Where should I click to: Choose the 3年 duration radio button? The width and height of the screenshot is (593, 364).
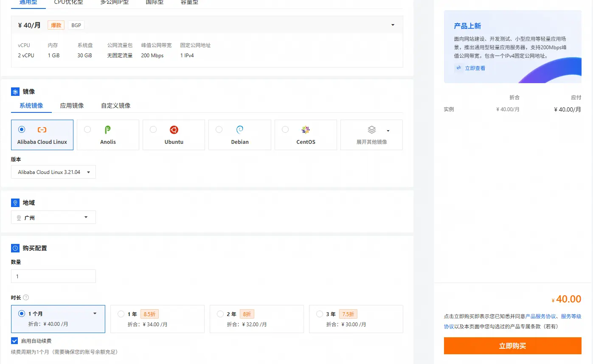coord(320,314)
